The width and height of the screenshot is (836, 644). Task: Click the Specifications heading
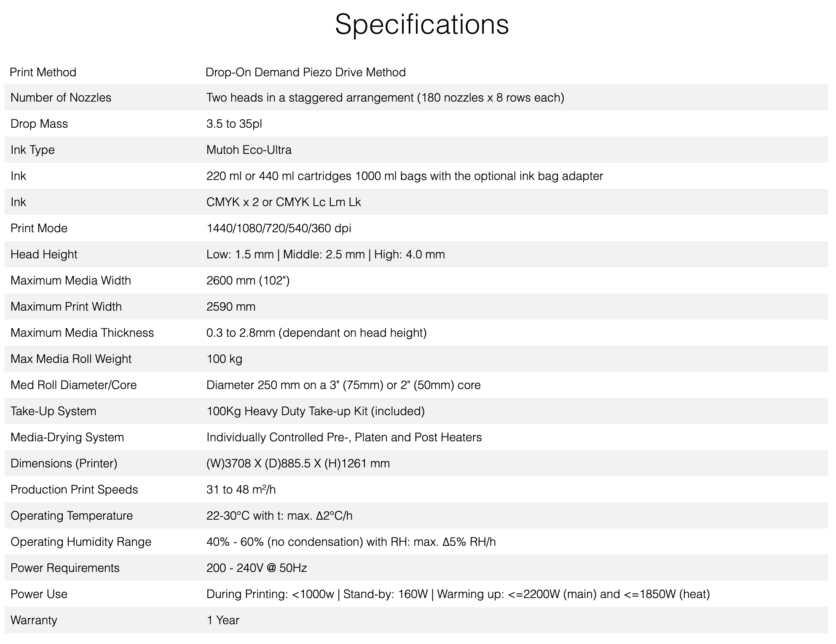pos(422,24)
